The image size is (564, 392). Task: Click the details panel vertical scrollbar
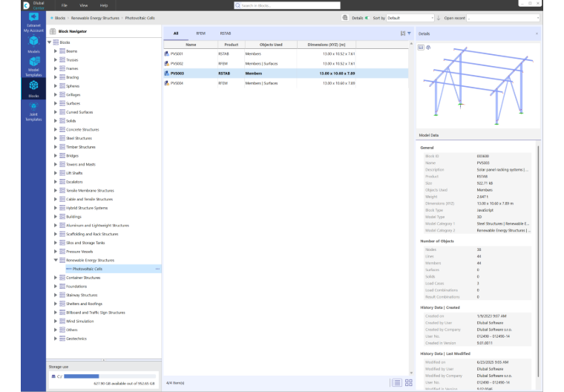click(x=538, y=261)
